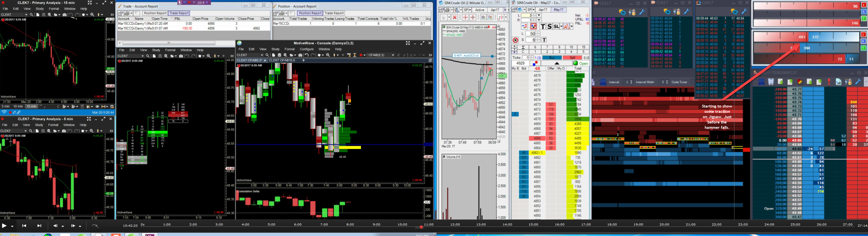Click the Wi-Fi connection icon in chart status bar
The width and height of the screenshot is (868, 236).
(4, 112)
